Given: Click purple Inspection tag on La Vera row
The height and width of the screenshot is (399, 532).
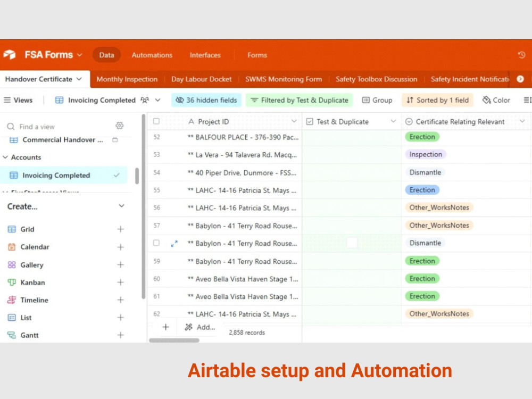Looking at the screenshot, I should coord(426,154).
